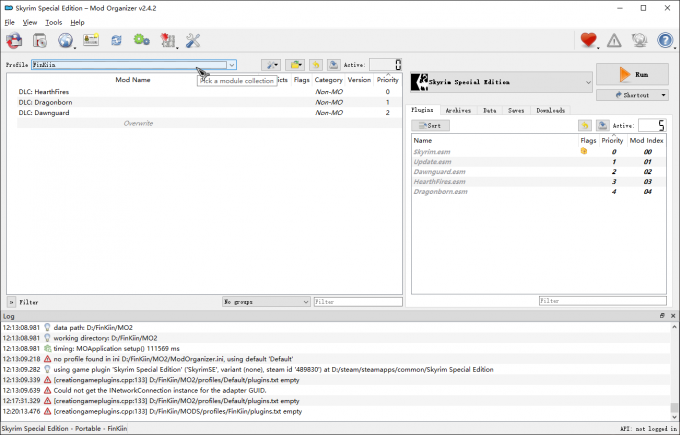Sort mods by Mod Name column
The image size is (680, 435).
[133, 80]
